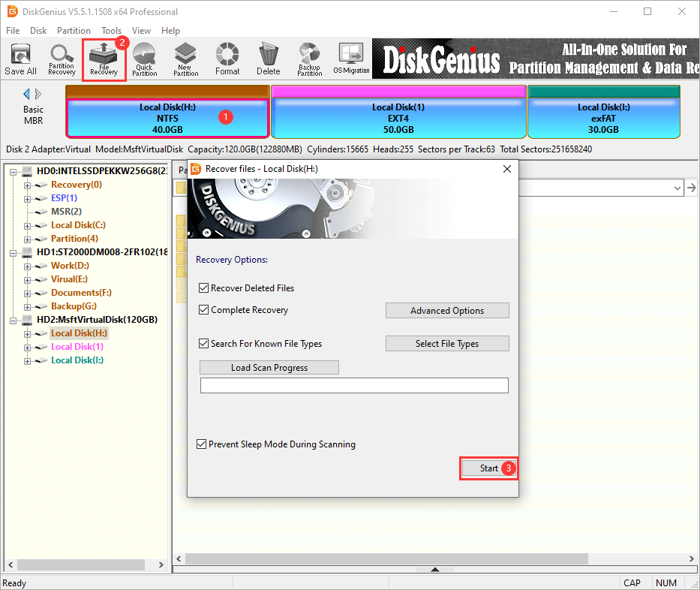Toggle Search For Known File Types checkbox
This screenshot has height=590, width=700.
(x=203, y=344)
